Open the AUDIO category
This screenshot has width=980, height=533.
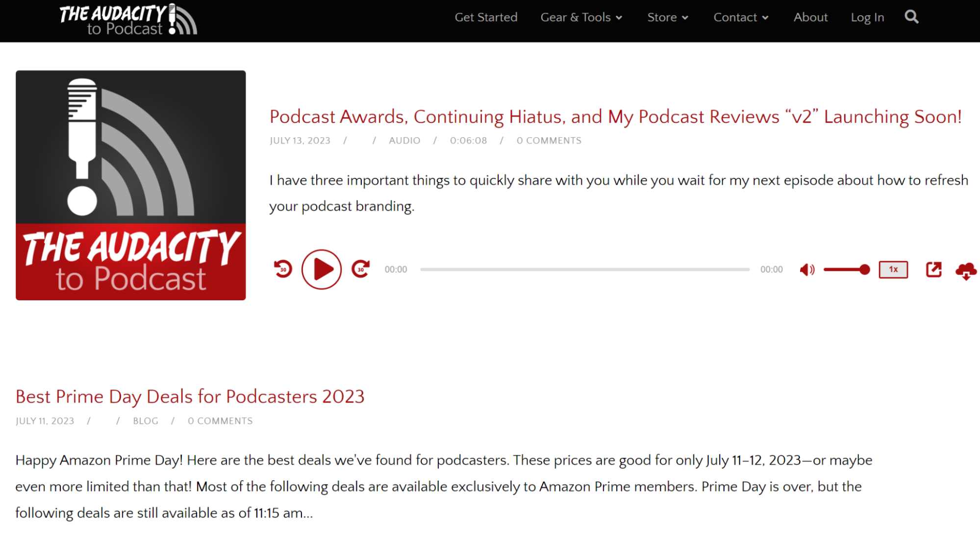point(404,141)
